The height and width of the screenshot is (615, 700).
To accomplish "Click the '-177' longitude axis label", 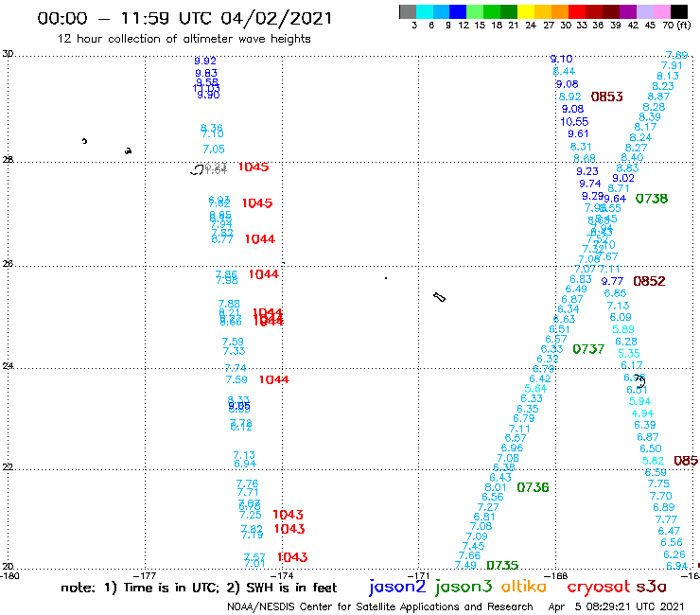I will tap(145, 576).
